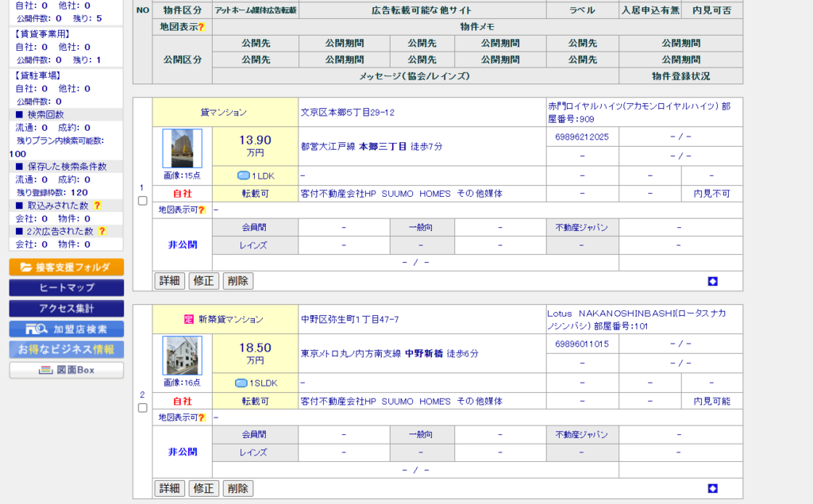This screenshot has width=813, height=504.
Task: Expand listing 2 with the blue plus icon
Action: pos(712,488)
